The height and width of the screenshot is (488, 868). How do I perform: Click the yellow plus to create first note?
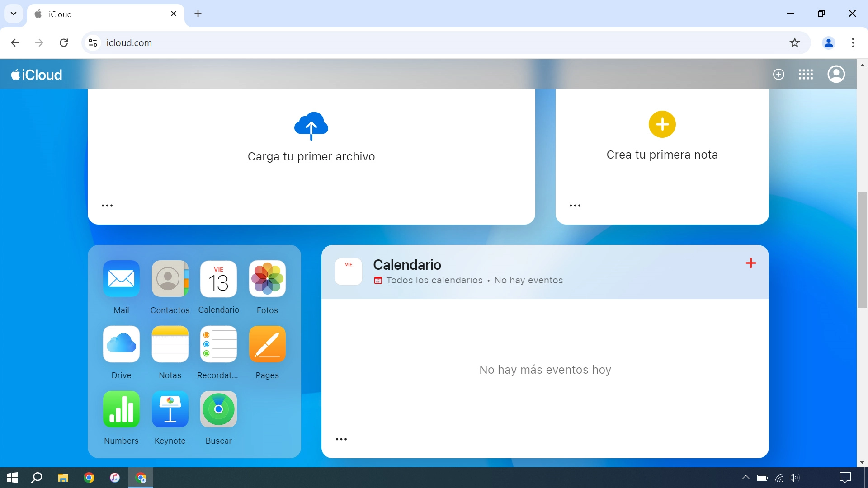(x=662, y=124)
